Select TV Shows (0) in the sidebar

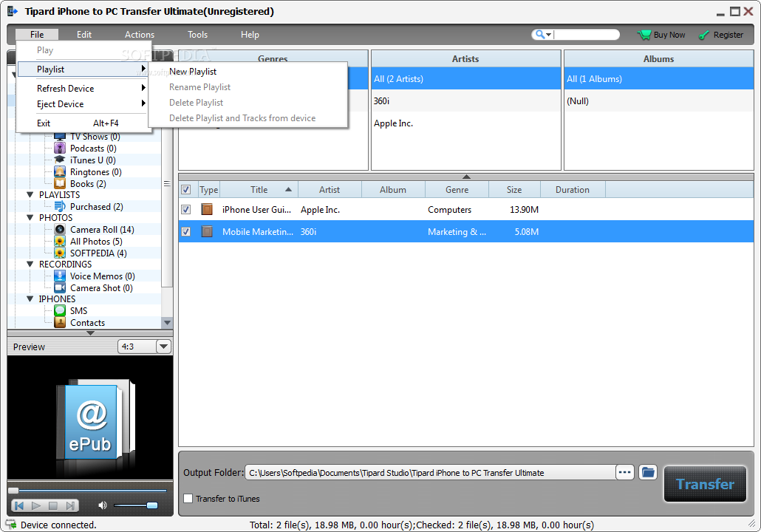click(x=95, y=137)
